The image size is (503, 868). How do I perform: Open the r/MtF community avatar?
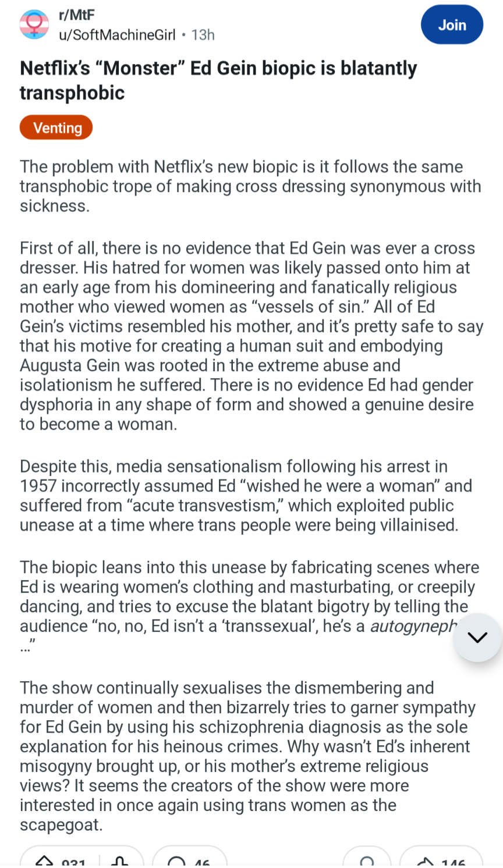[x=34, y=24]
